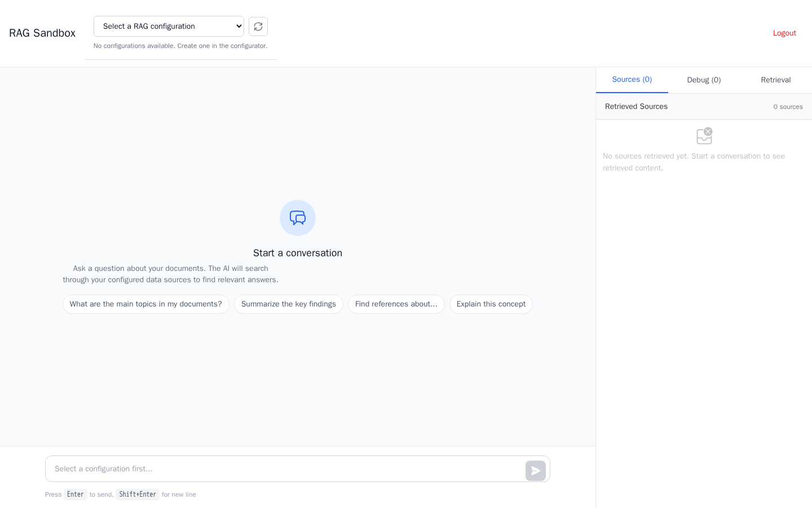Click the 'Retrieved Sources' panel heading
Screen dimensions: 812x508
coord(636,107)
